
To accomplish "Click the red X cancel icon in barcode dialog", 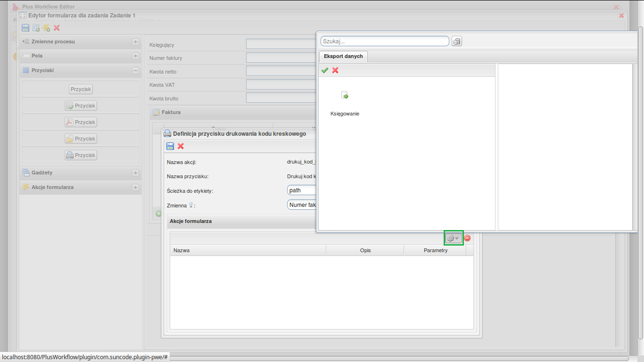I will [181, 147].
